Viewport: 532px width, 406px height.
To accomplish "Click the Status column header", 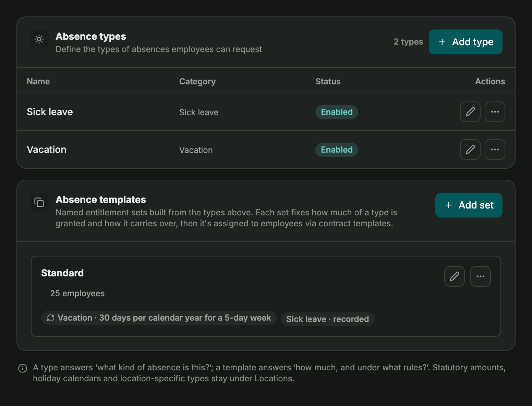I will point(328,81).
